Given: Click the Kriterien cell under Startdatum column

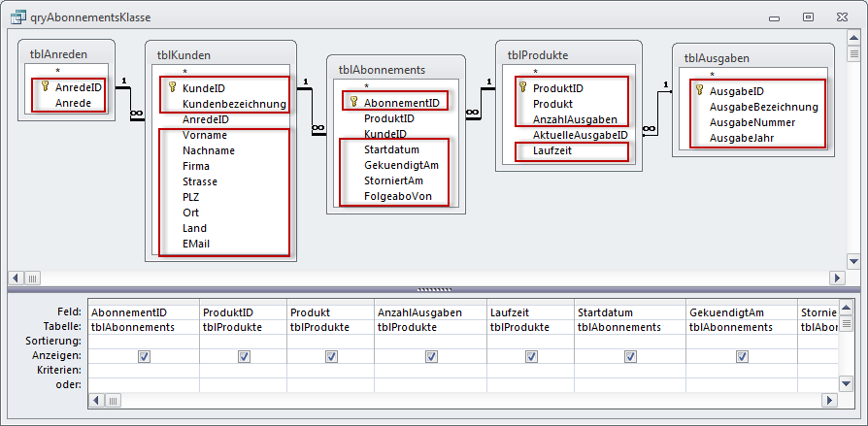Looking at the screenshot, I should pyautogui.click(x=629, y=371).
